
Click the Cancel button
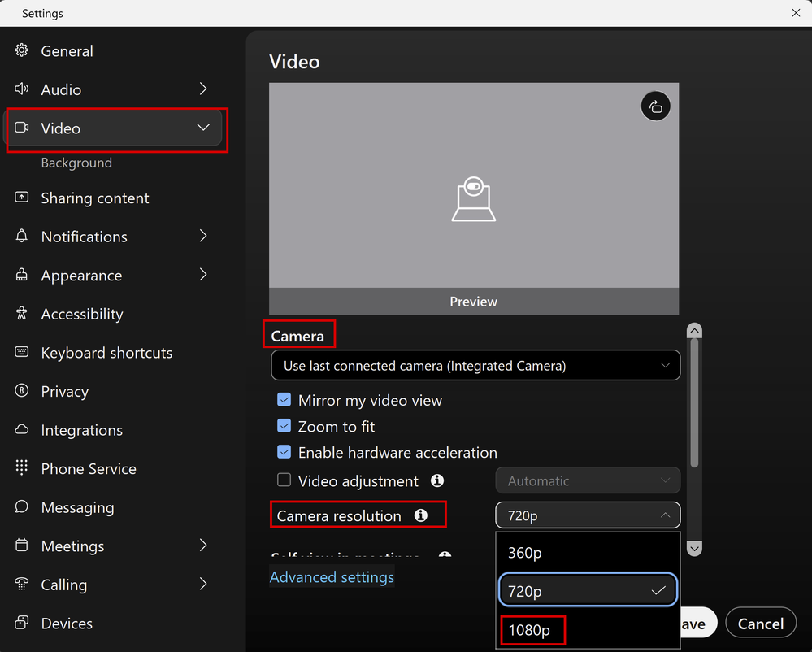[760, 623]
